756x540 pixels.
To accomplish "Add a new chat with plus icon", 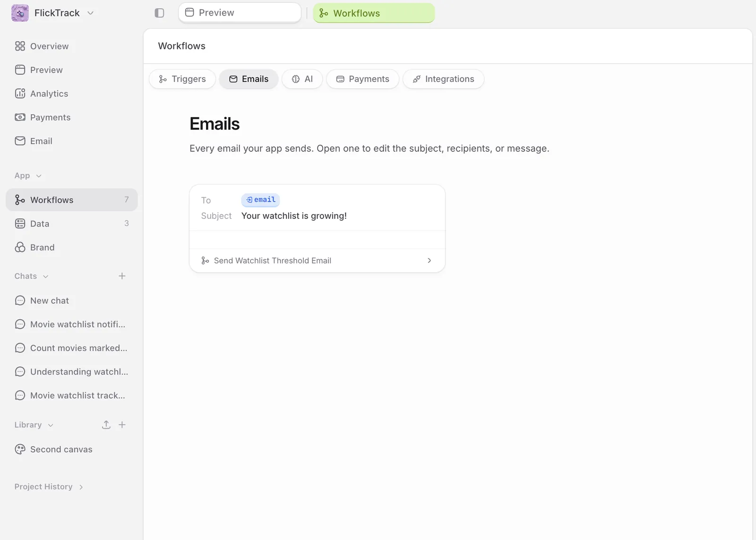I will 122,276.
